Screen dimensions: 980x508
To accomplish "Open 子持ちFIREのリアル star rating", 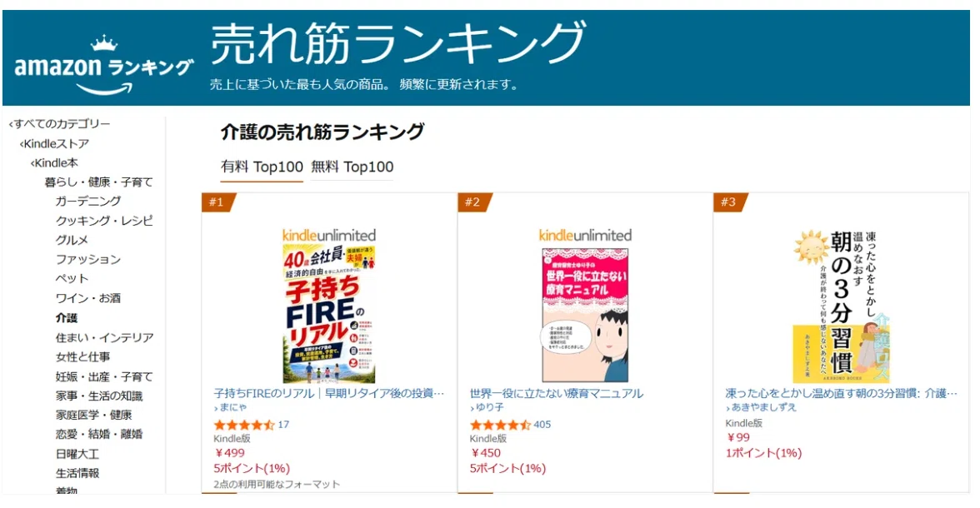I will [x=243, y=425].
